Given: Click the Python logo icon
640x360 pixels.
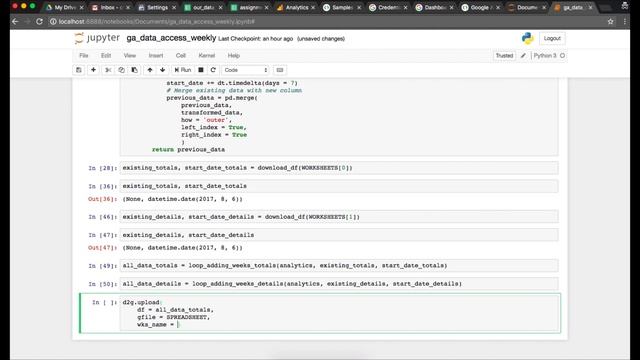Looking at the screenshot, I should [x=527, y=38].
